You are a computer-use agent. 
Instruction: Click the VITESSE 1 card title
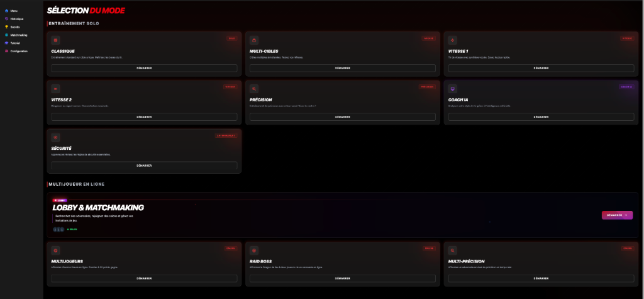click(458, 52)
